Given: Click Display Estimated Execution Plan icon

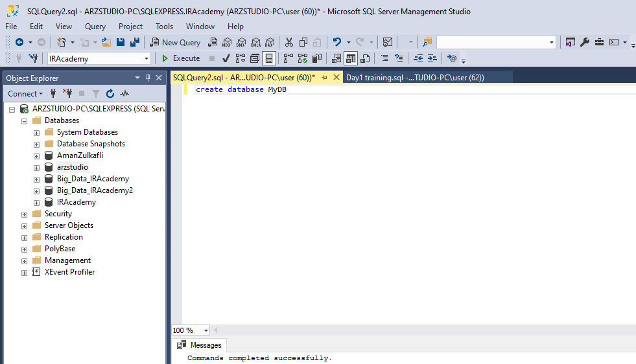Looking at the screenshot, I should click(240, 58).
